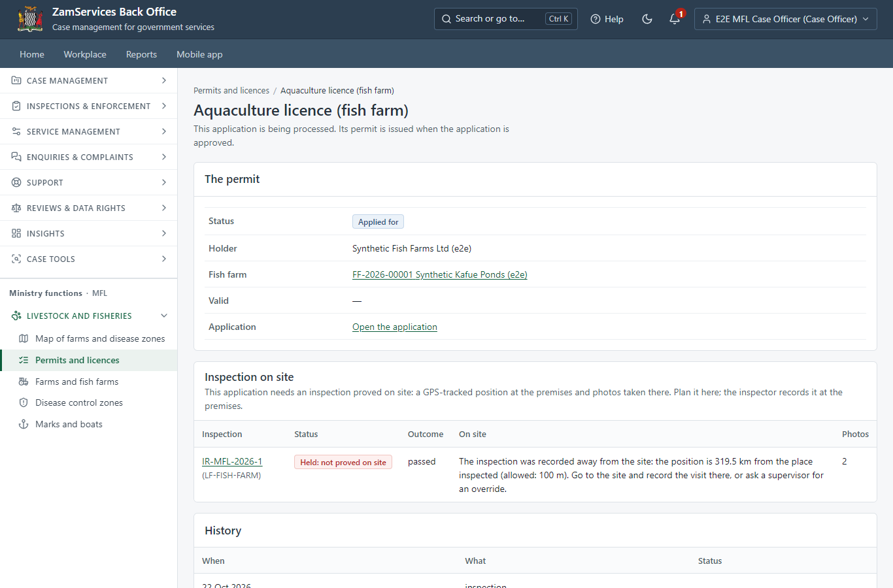Click the Insights grid icon

pos(16,233)
